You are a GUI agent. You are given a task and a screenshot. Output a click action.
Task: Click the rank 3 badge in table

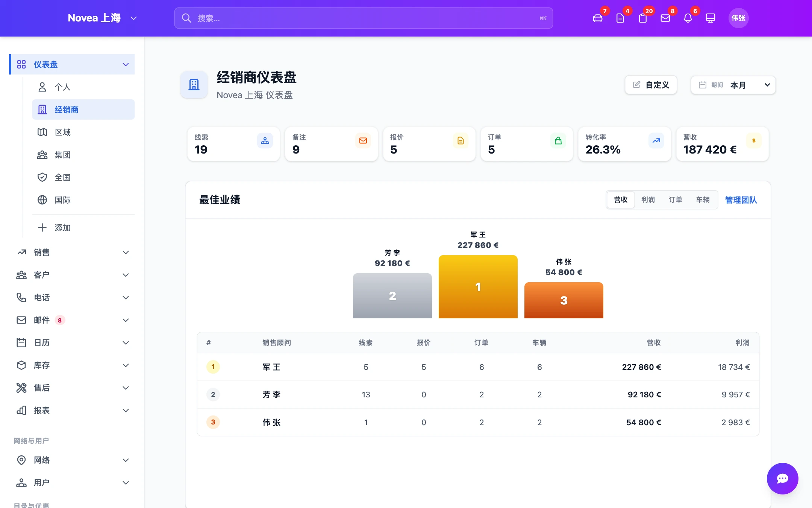[x=213, y=422]
